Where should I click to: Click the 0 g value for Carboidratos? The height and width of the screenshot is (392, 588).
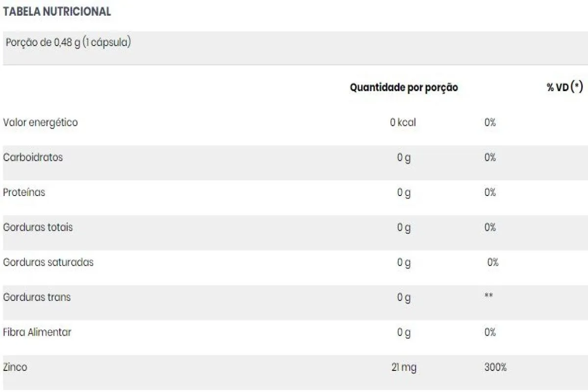tap(404, 158)
